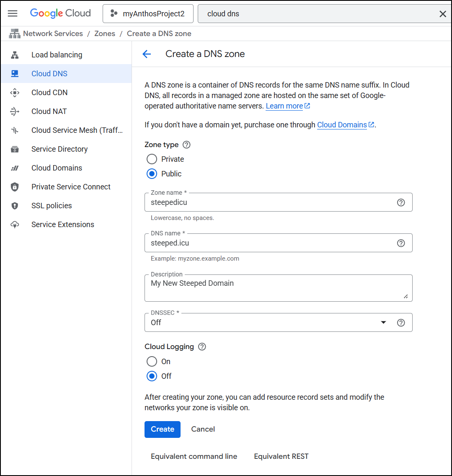Click the back arrow beside Create a DNS zone

(147, 54)
